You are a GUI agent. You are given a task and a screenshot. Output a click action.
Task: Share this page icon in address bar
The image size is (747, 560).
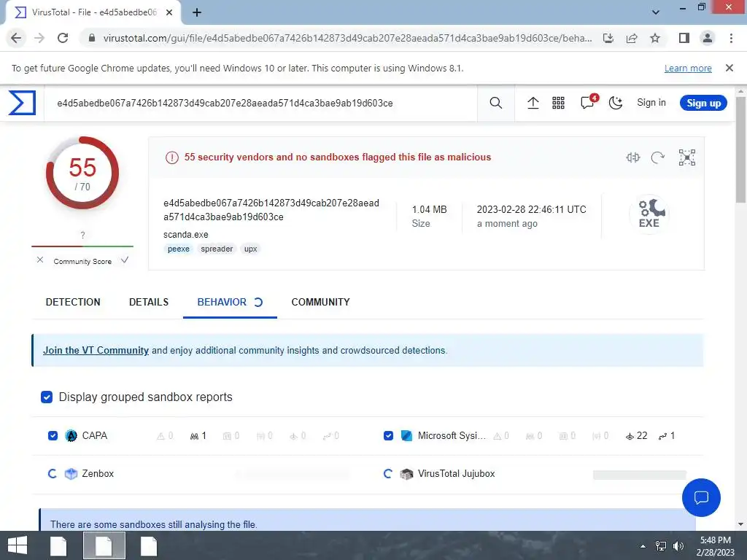[632, 38]
